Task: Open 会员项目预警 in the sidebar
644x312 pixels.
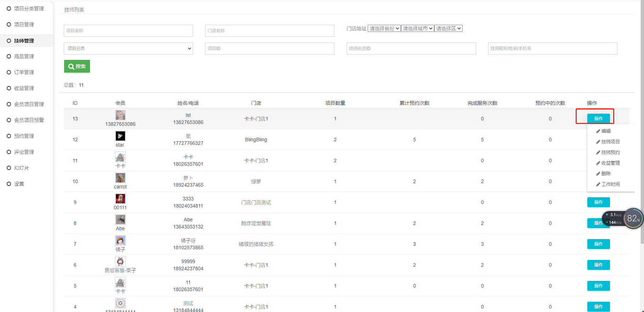Action: coord(29,120)
